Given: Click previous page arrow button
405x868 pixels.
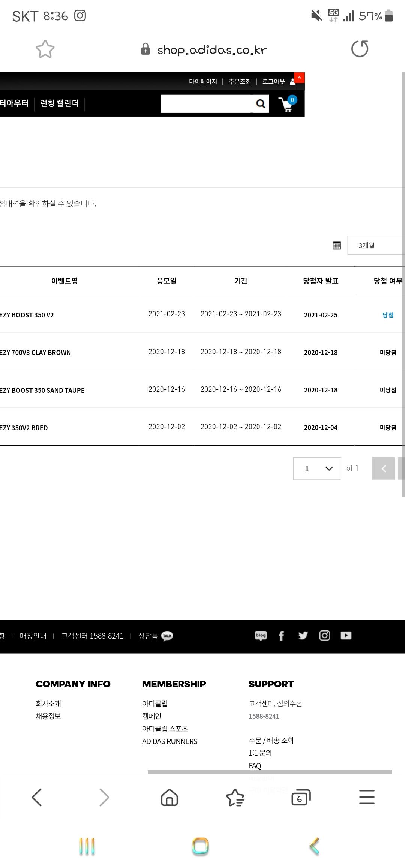Looking at the screenshot, I should point(383,468).
